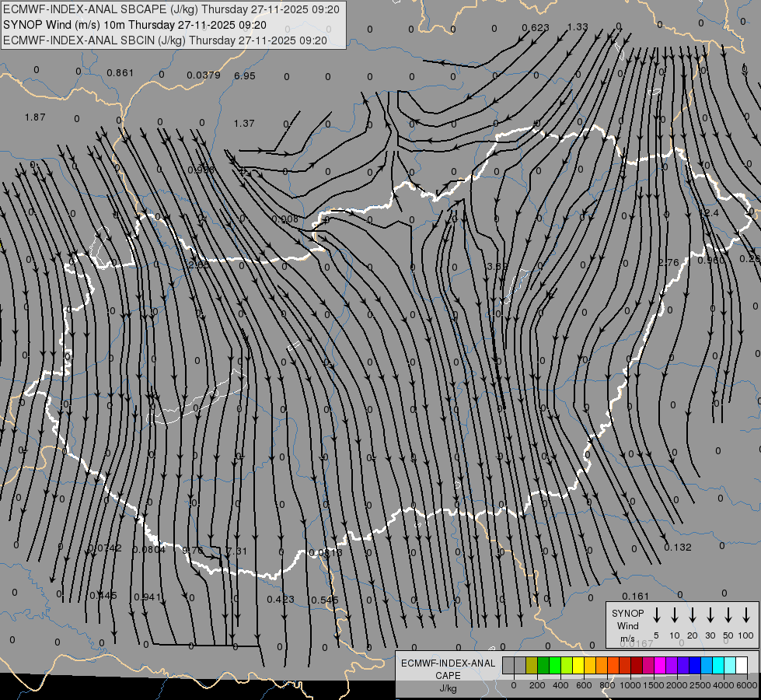Click the map value 1.33
This screenshot has height=700, width=761.
pos(578,27)
